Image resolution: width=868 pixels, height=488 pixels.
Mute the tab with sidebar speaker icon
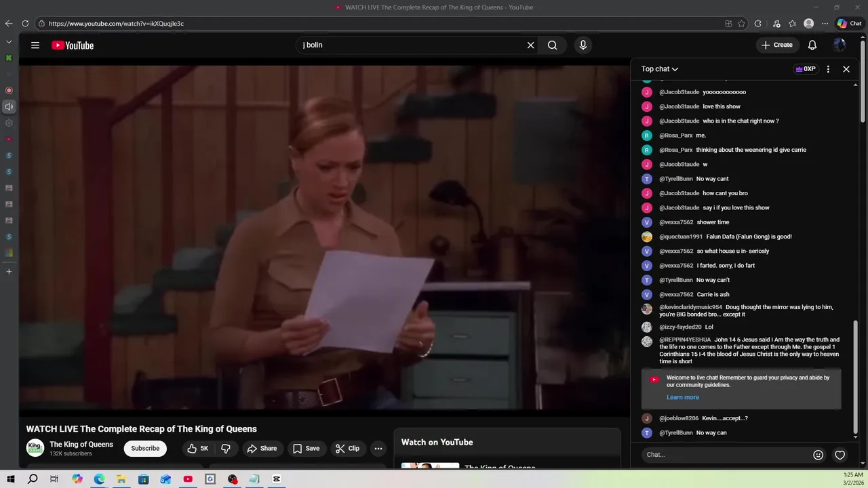pos(9,106)
